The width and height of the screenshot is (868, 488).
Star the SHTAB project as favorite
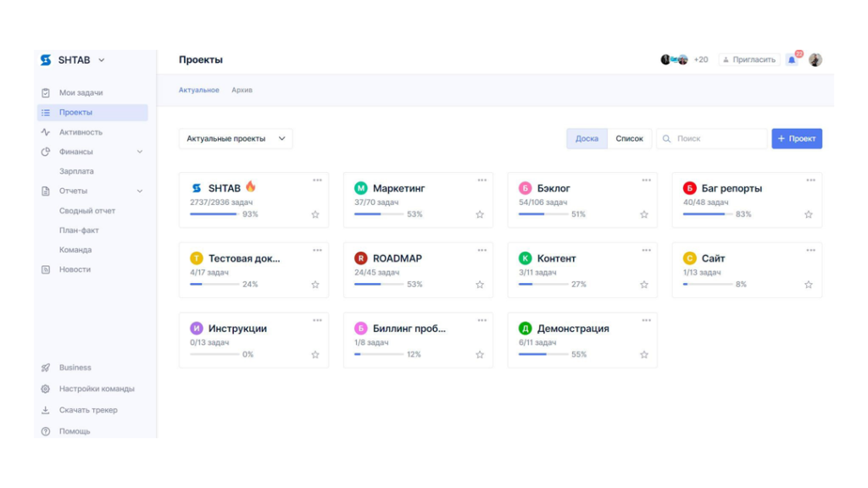tap(315, 215)
